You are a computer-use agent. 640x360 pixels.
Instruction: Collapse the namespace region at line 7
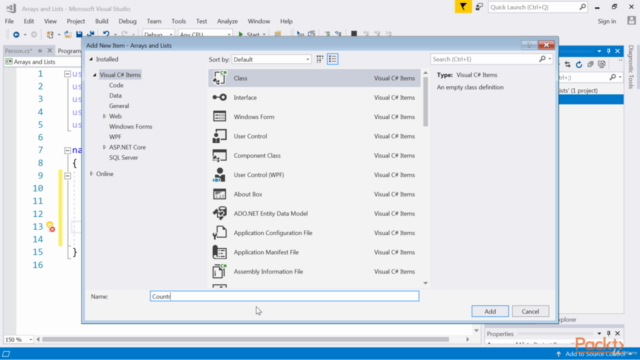coord(67,150)
